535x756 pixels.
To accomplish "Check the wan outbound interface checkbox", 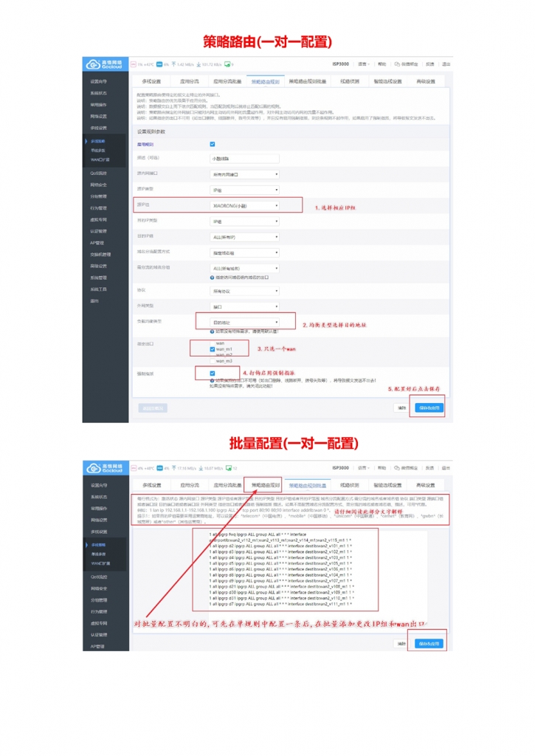I will click(x=213, y=343).
